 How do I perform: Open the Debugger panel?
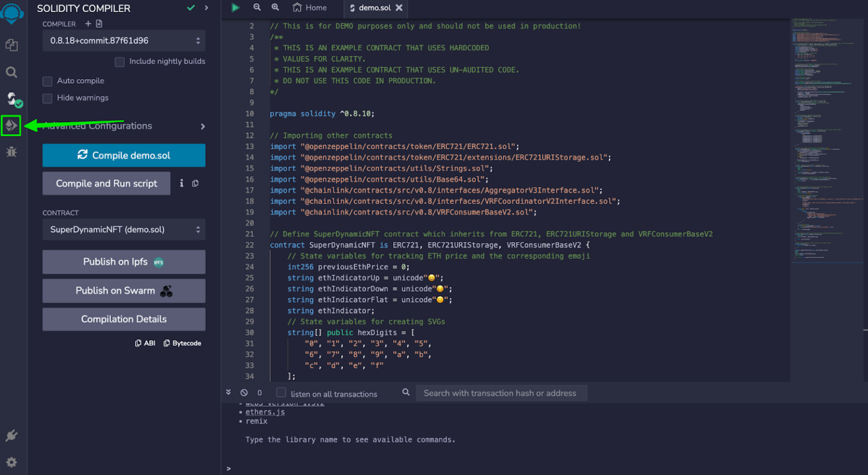[x=11, y=150]
